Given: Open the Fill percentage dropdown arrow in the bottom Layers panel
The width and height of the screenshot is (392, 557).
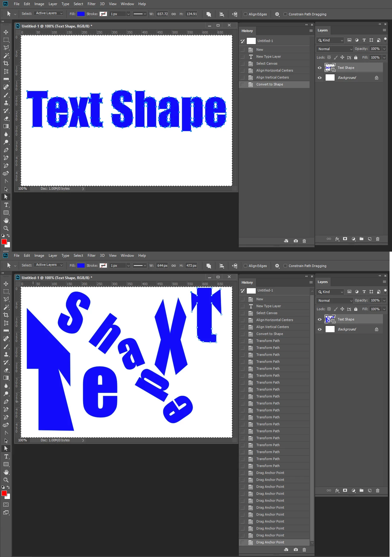Looking at the screenshot, I should pyautogui.click(x=384, y=309).
